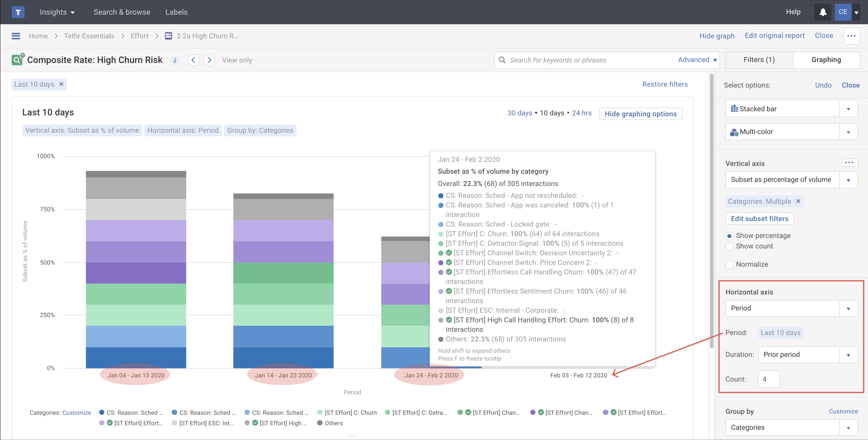Viewport: 868px width, 440px height.
Task: Enable the Normalize checkbox
Action: pos(730,264)
